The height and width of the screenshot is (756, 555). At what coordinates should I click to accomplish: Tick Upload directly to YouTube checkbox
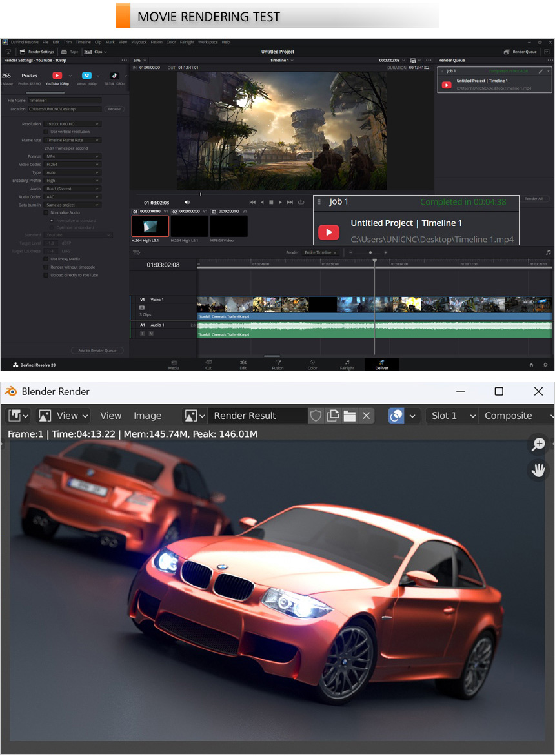pos(46,275)
